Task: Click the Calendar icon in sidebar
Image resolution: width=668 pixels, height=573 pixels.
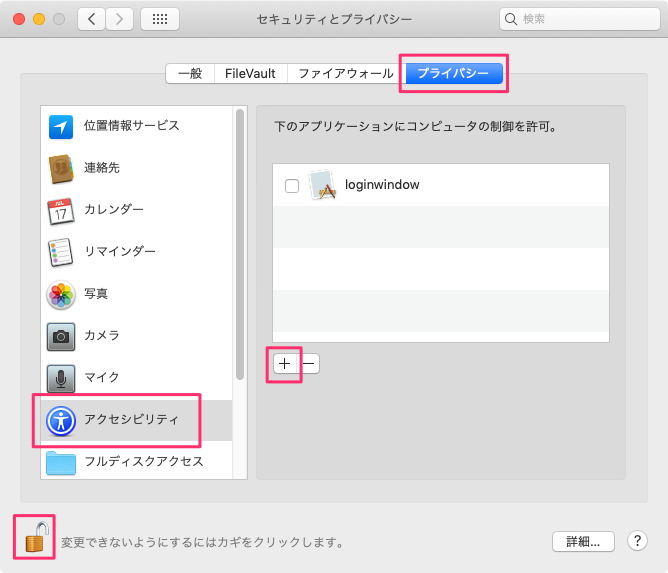Action: coord(60,211)
